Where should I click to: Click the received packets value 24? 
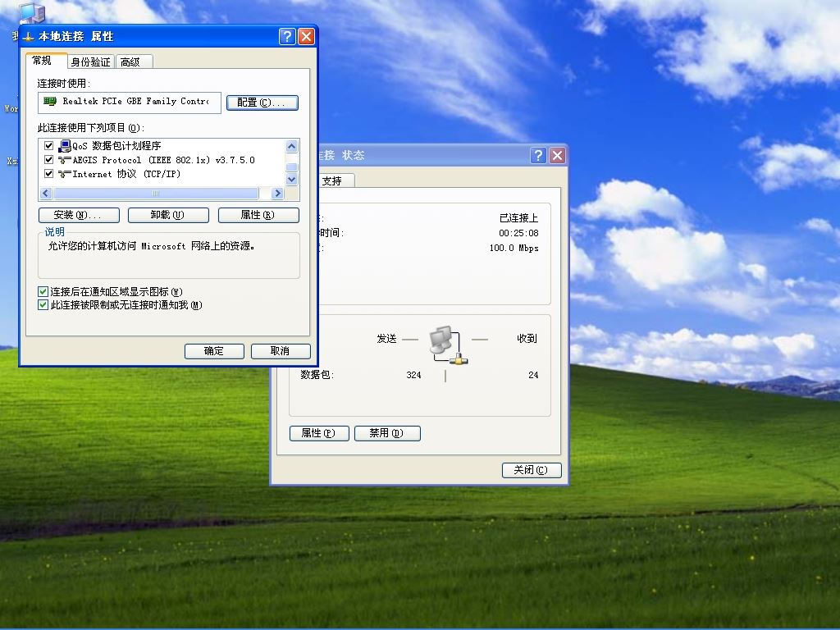(533, 375)
